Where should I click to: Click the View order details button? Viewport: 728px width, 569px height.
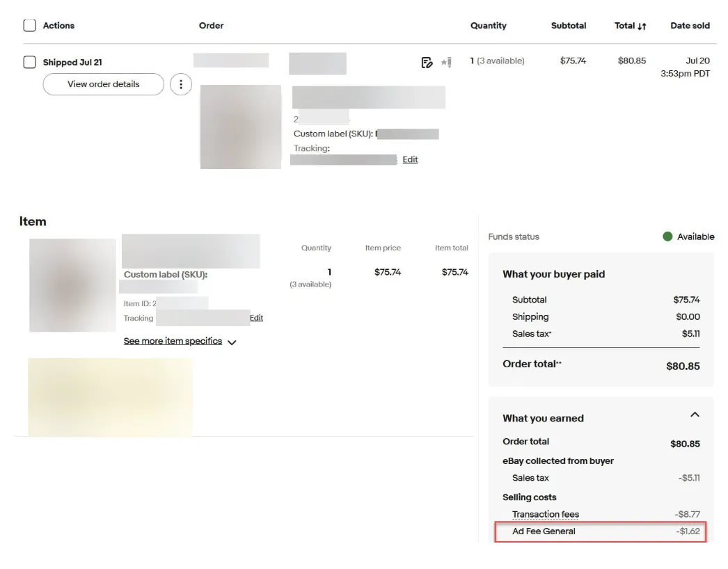coord(104,84)
